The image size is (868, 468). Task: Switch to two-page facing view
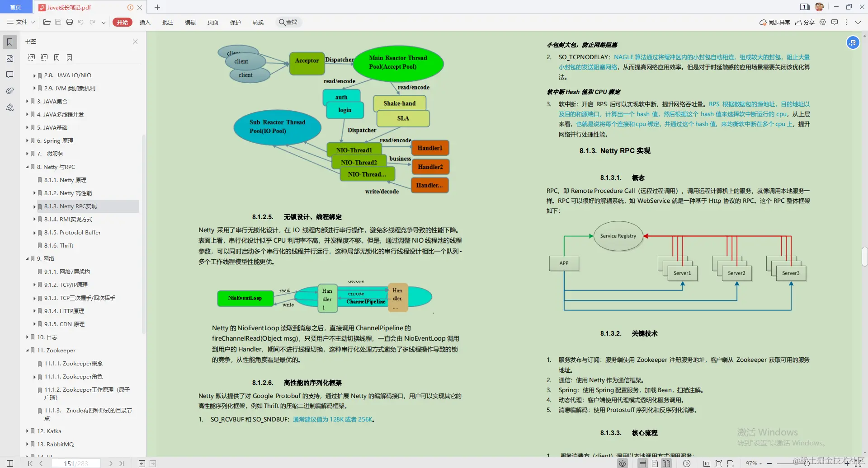666,463
